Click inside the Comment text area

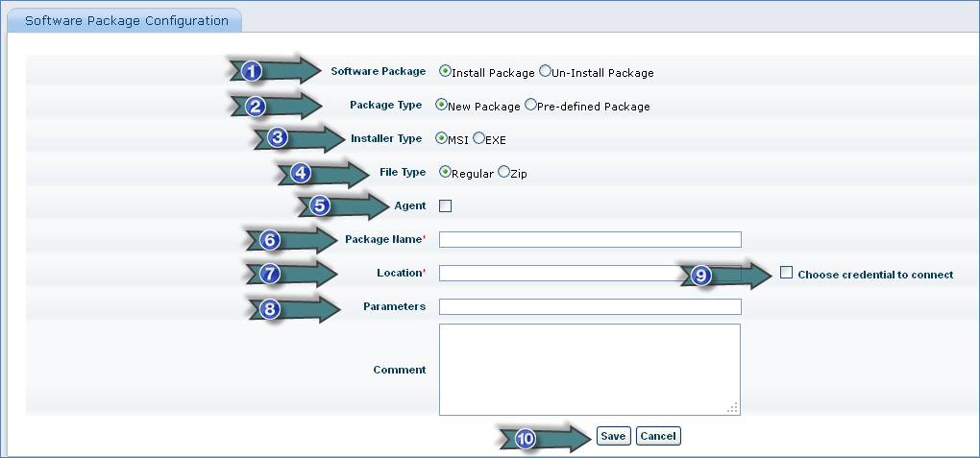589,370
